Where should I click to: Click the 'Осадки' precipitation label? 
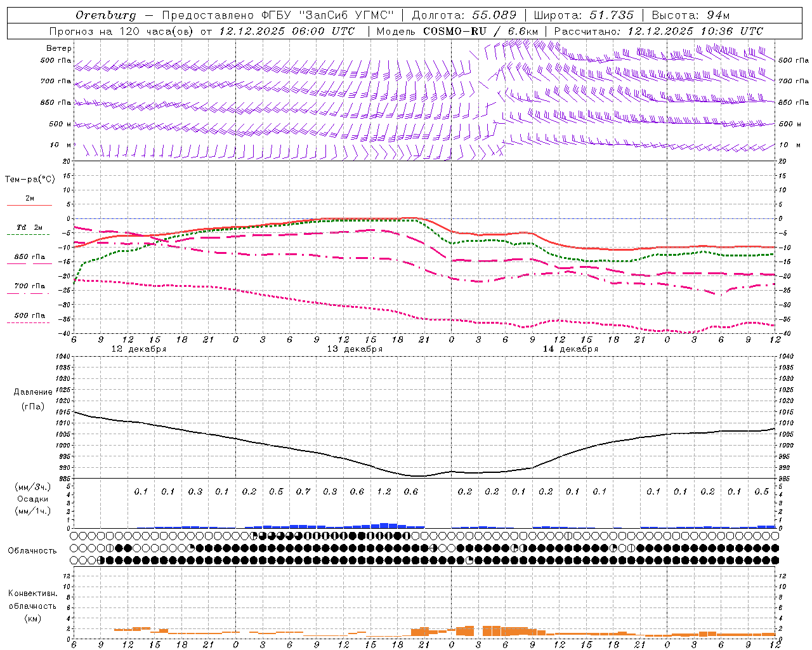32,499
